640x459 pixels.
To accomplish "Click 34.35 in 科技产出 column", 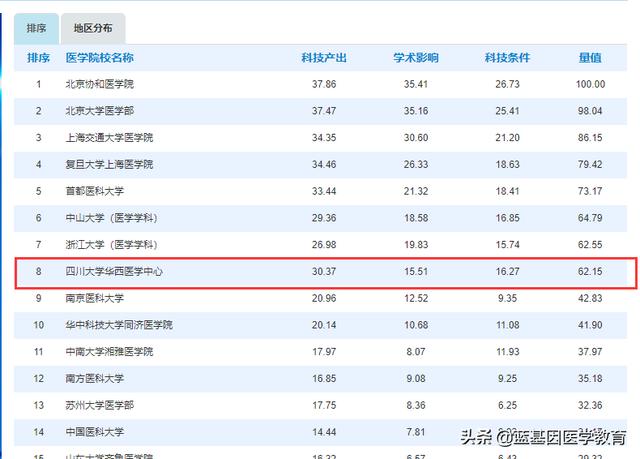I will tap(324, 137).
